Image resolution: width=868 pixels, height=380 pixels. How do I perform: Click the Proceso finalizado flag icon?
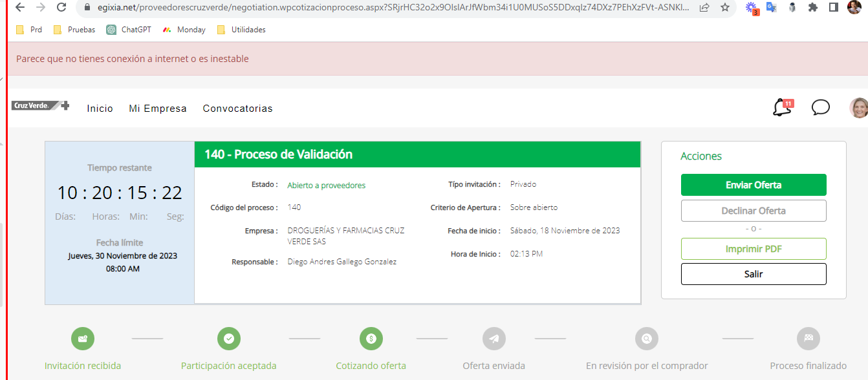pos(808,339)
